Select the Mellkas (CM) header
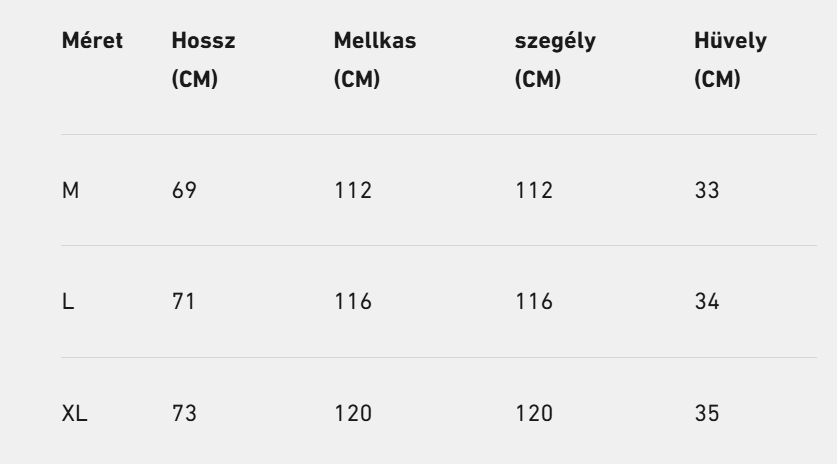The height and width of the screenshot is (464, 837). click(375, 60)
